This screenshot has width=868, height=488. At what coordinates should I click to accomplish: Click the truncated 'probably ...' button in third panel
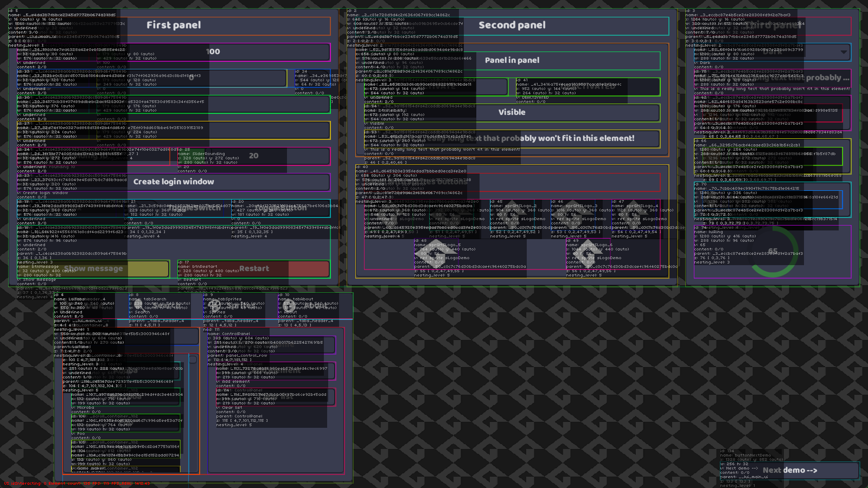[773, 78]
